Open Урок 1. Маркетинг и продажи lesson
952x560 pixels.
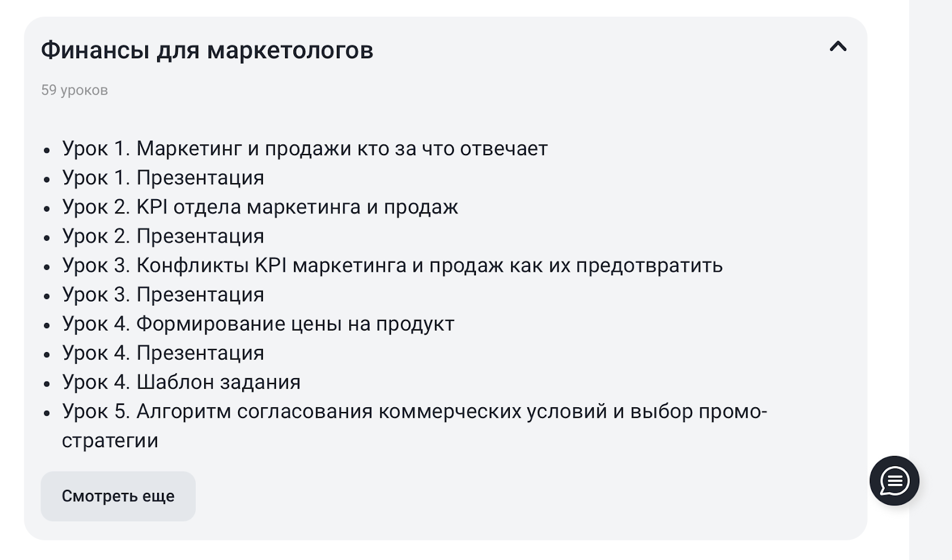305,149
